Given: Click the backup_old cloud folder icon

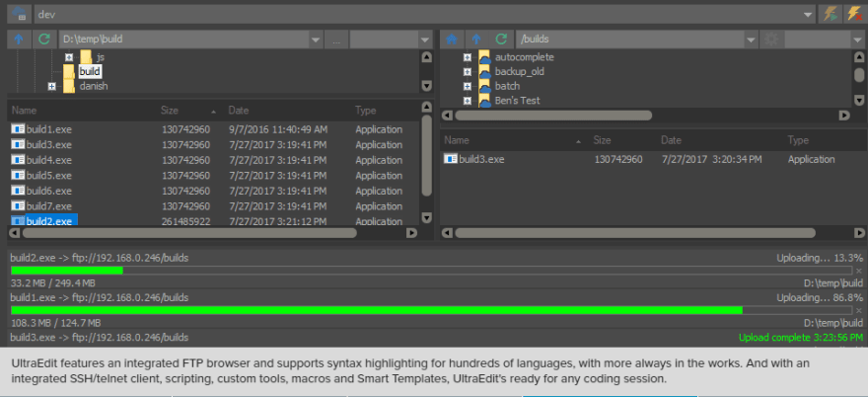Looking at the screenshot, I should tap(484, 71).
